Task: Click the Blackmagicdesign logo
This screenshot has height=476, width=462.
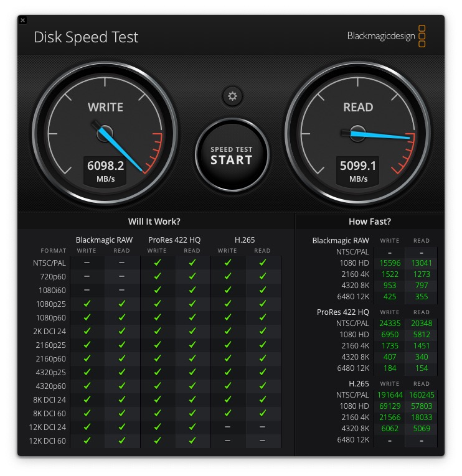Action: [386, 36]
